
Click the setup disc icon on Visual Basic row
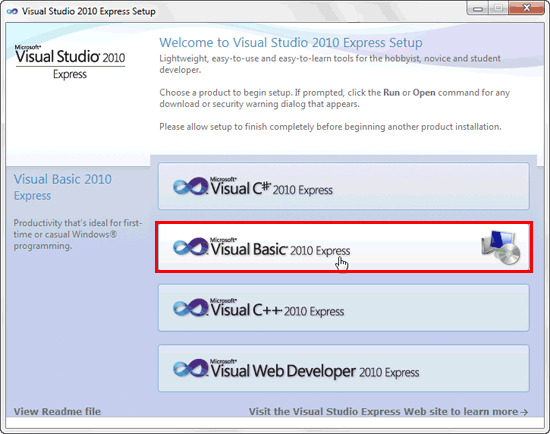click(x=501, y=247)
